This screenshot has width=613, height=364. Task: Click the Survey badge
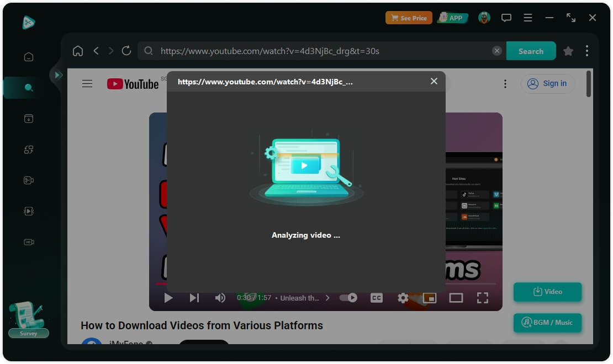coord(29,333)
